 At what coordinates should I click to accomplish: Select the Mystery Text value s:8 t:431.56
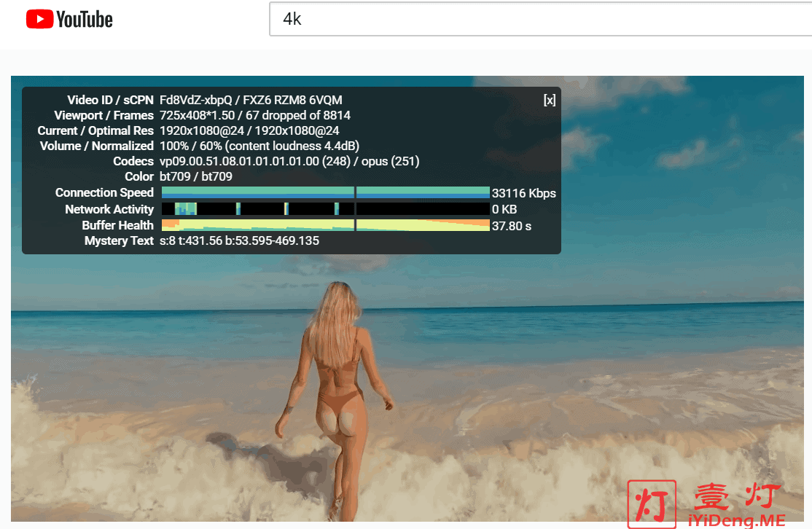[x=239, y=240]
